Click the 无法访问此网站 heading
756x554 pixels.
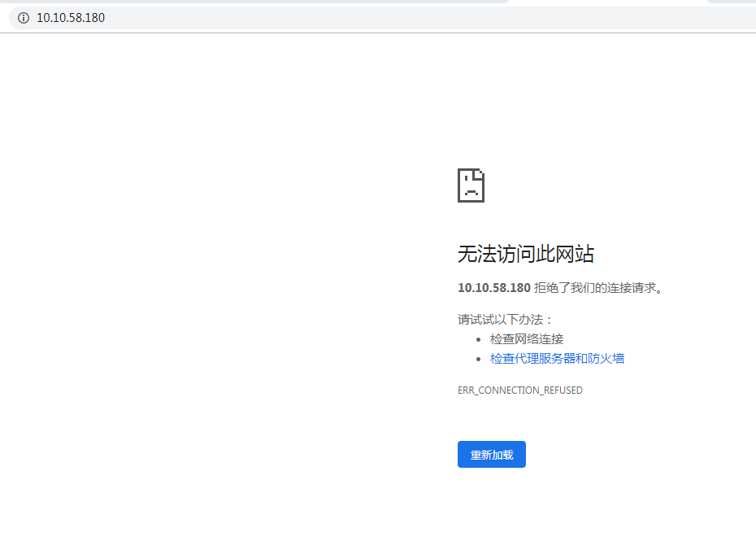click(x=525, y=255)
